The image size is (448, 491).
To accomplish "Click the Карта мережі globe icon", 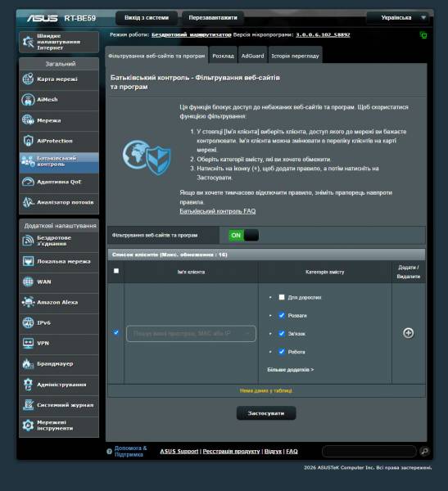I will click(x=28, y=79).
